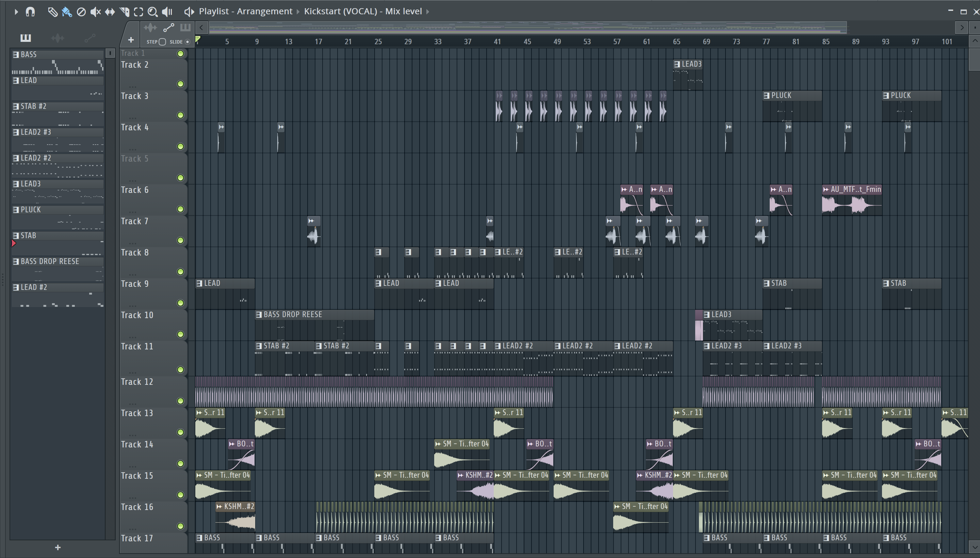Image resolution: width=980 pixels, height=558 pixels.
Task: Add a track with the plus tab
Action: [x=131, y=40]
